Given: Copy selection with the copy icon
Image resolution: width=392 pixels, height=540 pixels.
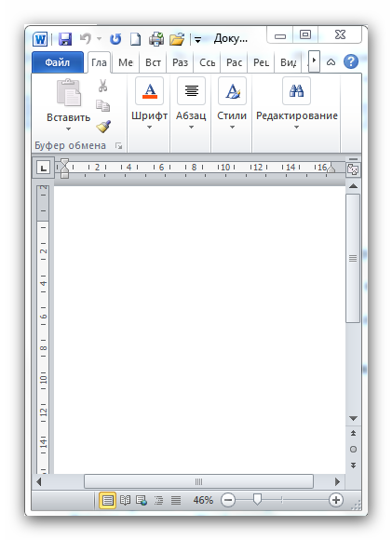Looking at the screenshot, I should pos(102,106).
